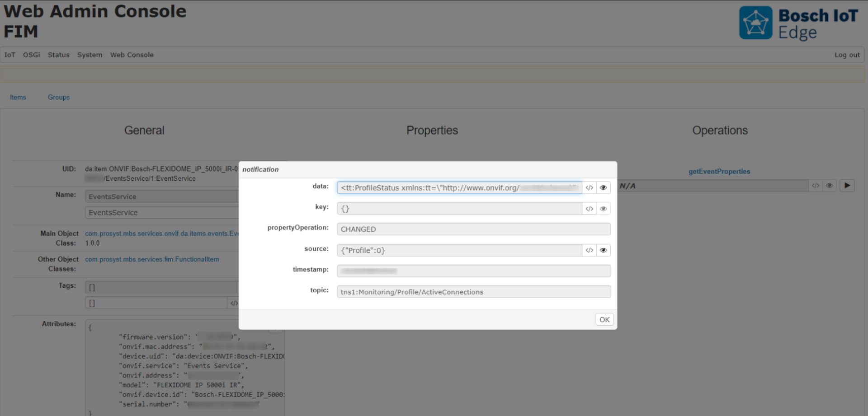Open the System menu
Screen dimensions: 868x416
(90, 55)
